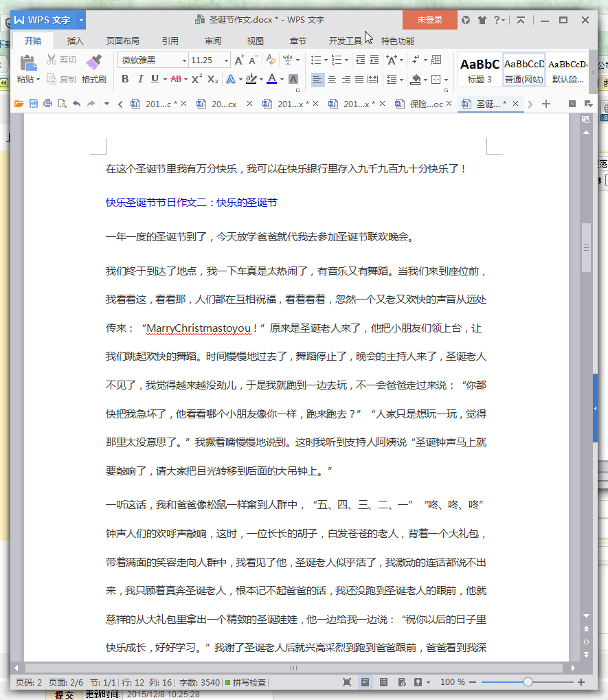Open the 审阅 ribbon tab
The image size is (608, 700).
pyautogui.click(x=213, y=41)
